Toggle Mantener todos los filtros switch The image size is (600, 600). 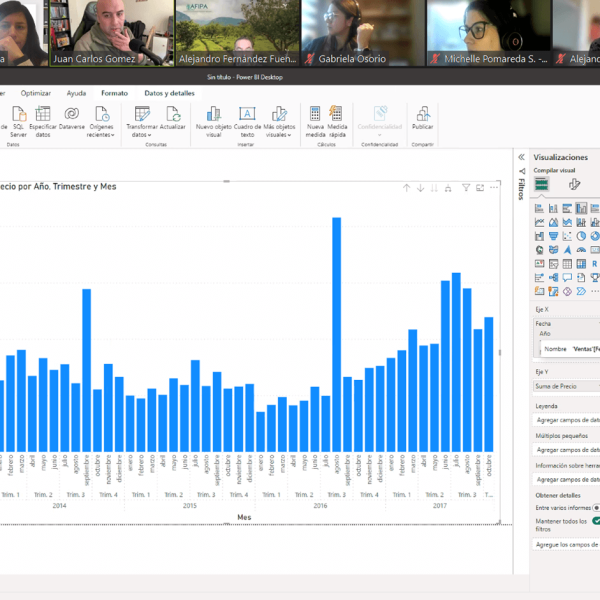click(x=597, y=521)
